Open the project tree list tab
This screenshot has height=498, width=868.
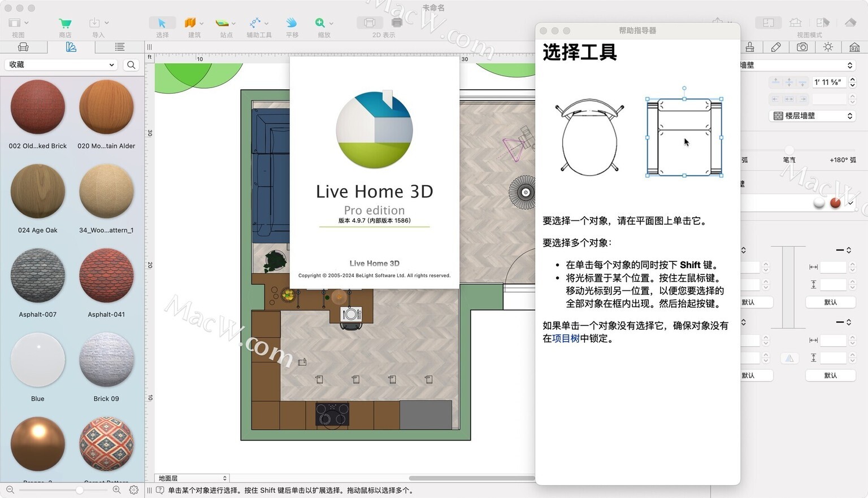(119, 47)
